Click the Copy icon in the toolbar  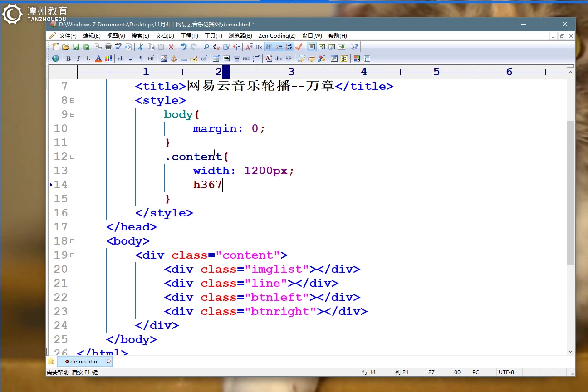coord(151,47)
